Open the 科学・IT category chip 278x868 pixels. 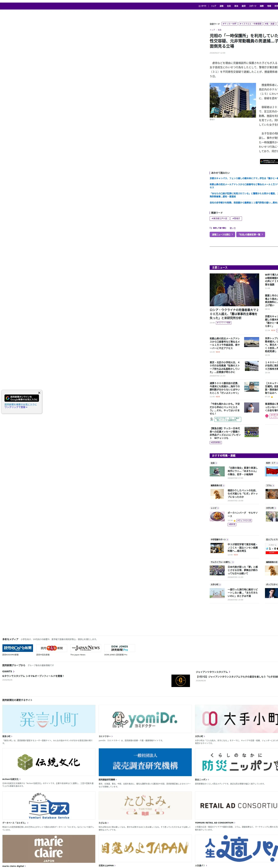pyautogui.click(x=272, y=463)
